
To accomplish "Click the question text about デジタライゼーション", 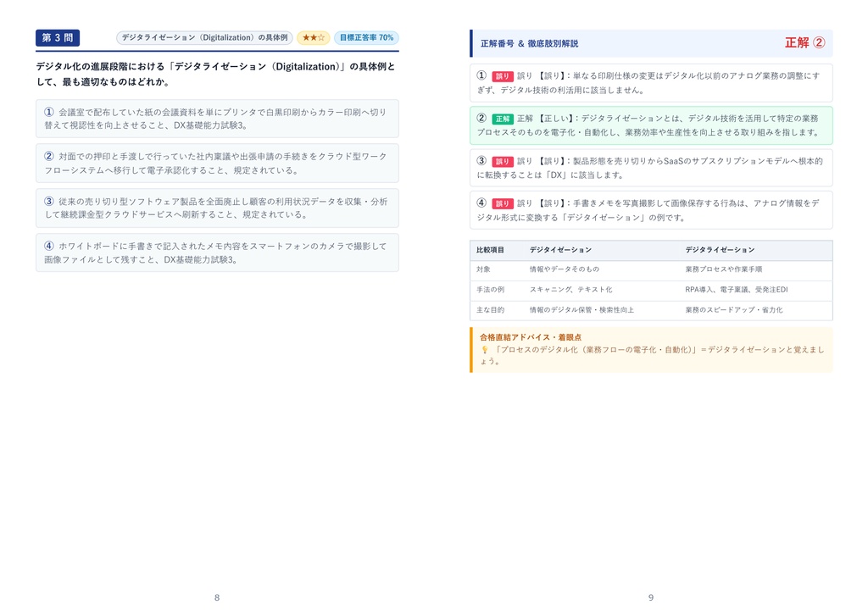I will (216, 75).
